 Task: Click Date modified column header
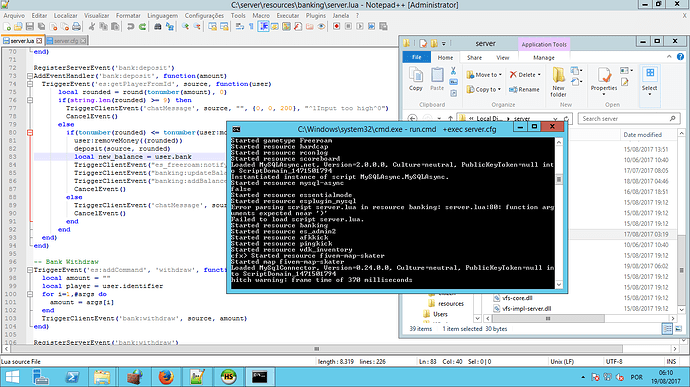point(642,135)
